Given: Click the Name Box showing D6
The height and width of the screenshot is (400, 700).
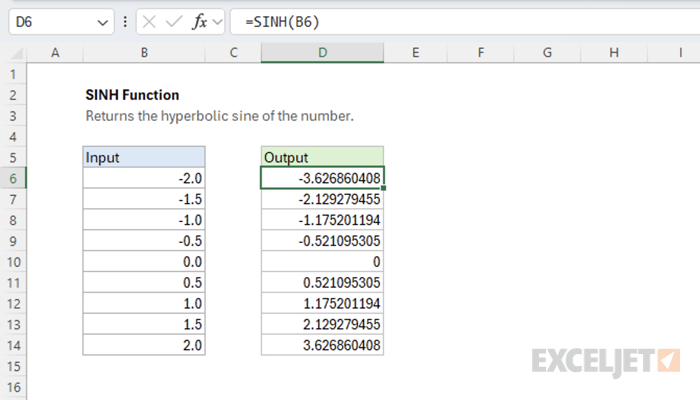Looking at the screenshot, I should (61, 22).
